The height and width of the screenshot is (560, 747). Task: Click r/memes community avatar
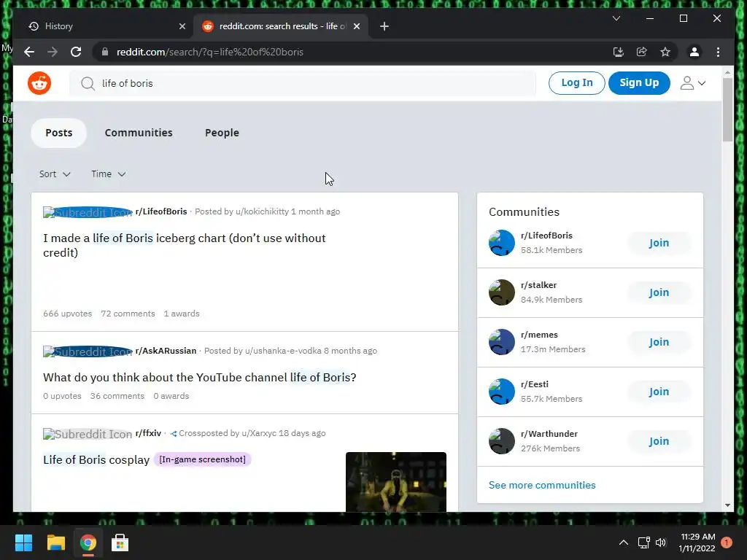pos(502,342)
